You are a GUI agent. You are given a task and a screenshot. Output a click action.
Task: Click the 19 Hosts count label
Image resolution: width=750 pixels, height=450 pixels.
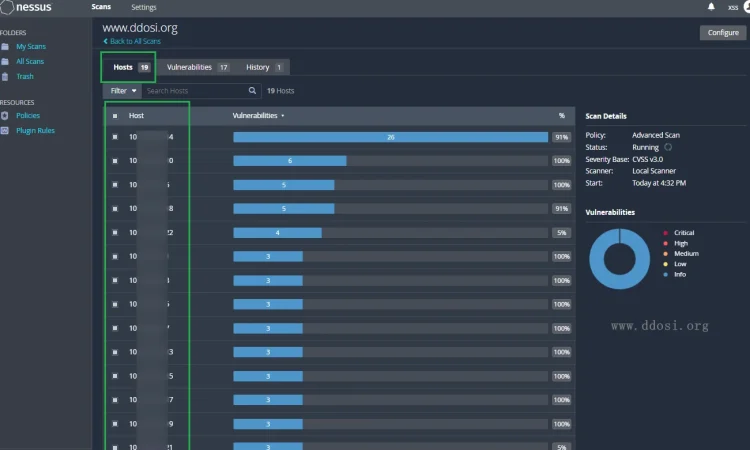click(x=280, y=91)
